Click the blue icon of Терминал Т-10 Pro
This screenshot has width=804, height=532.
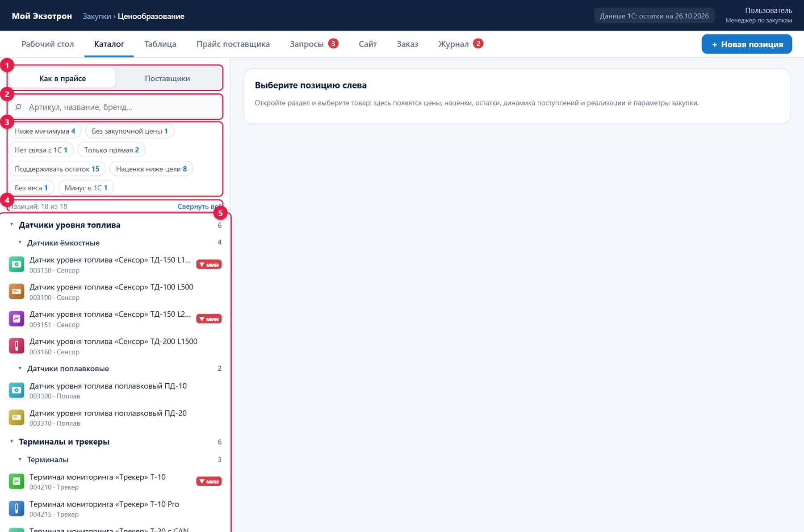(17, 509)
